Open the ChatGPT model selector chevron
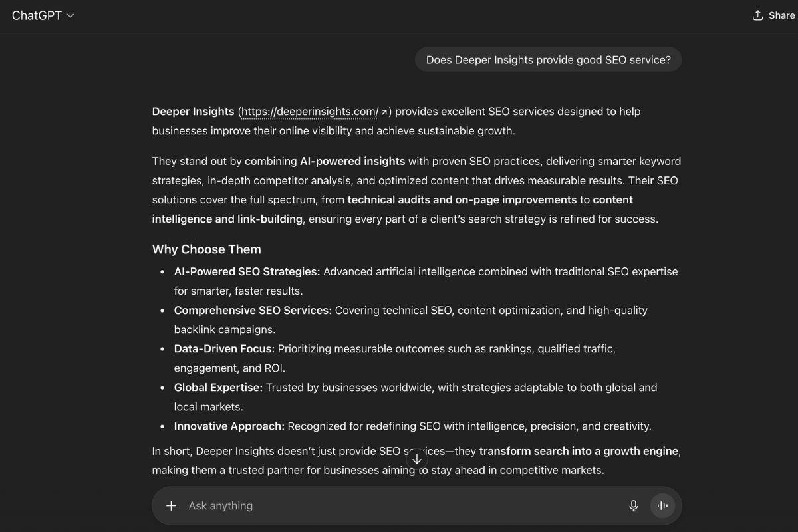Image resolution: width=798 pixels, height=532 pixels. (x=71, y=15)
